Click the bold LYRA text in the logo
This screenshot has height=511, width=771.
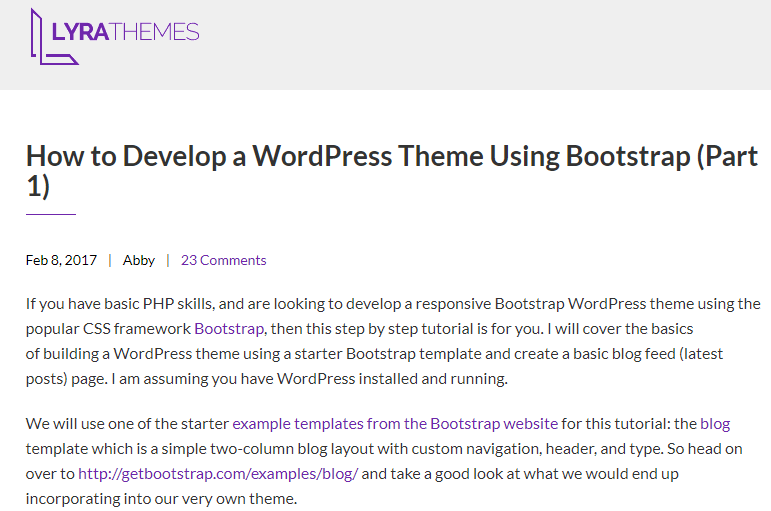[x=80, y=32]
